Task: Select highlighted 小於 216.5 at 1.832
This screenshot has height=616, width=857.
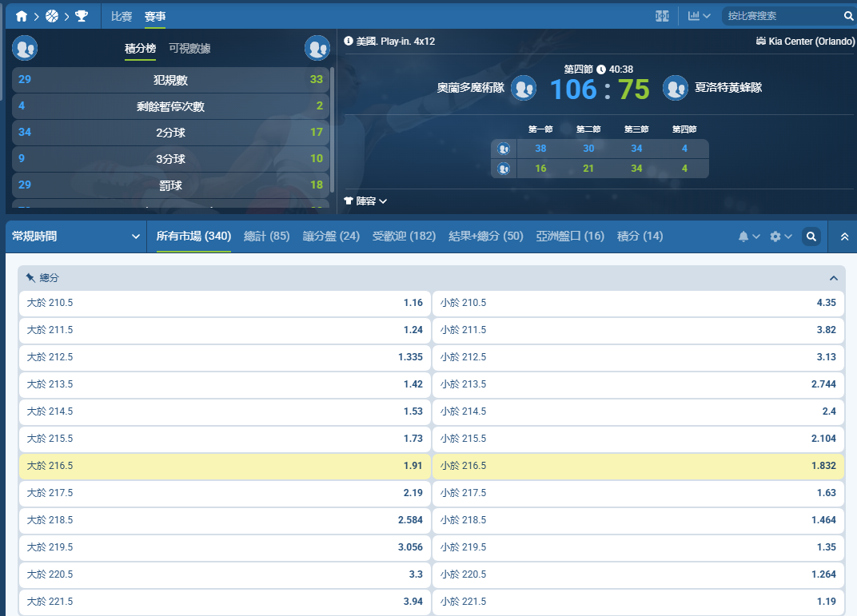Action: (638, 466)
